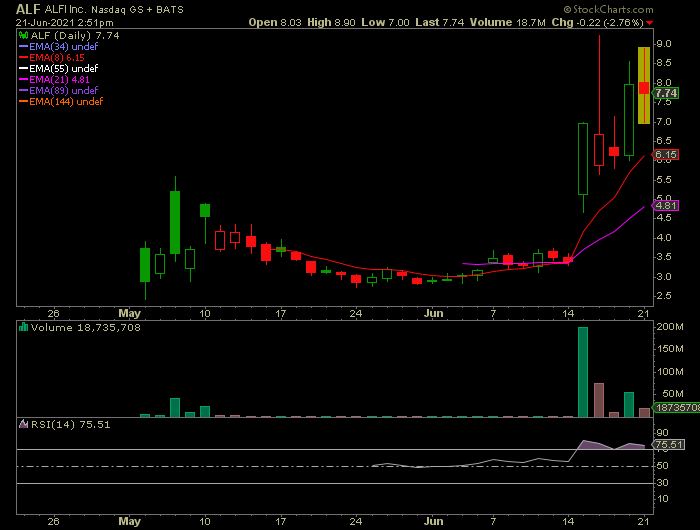This screenshot has height=530, width=700.
Task: Click the 'May' label on price chart axis
Action: pos(129,313)
